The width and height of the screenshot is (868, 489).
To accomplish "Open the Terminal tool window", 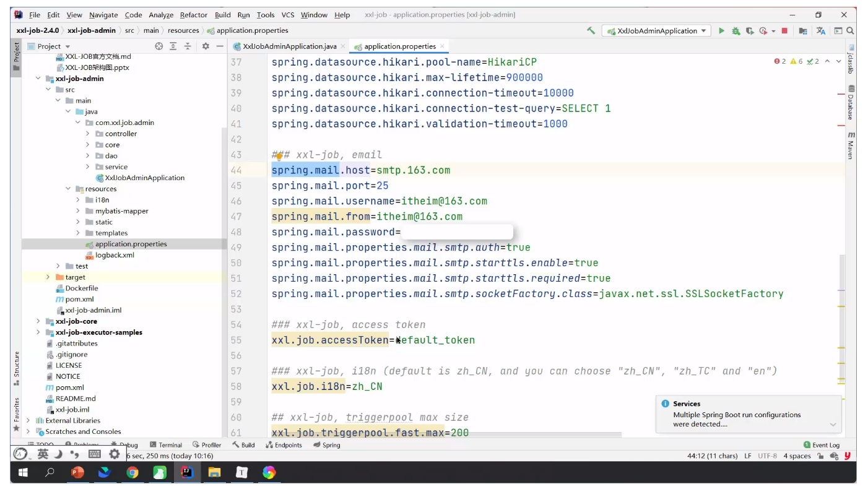I will pyautogui.click(x=166, y=444).
